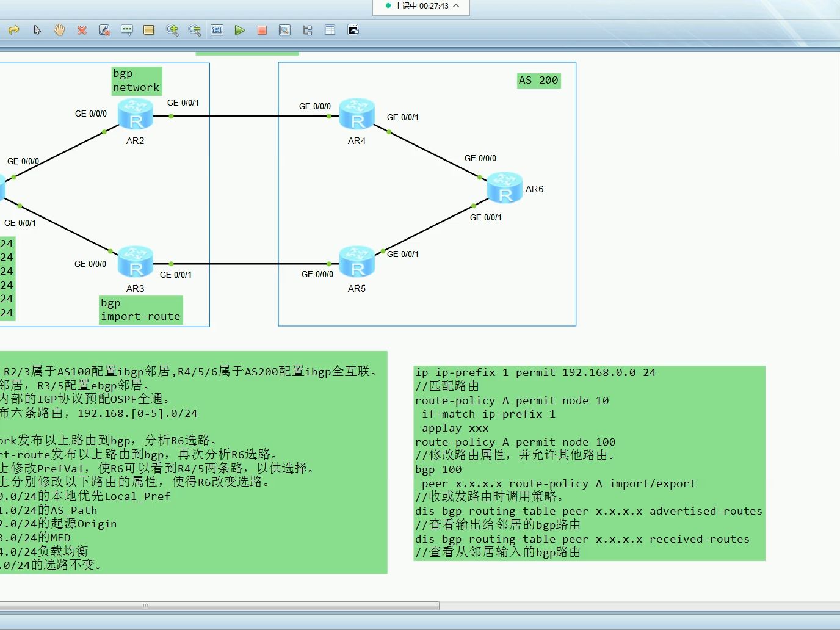Click the 'applay xxx' line
Viewport: 840px width, 630px height.
tap(455, 428)
